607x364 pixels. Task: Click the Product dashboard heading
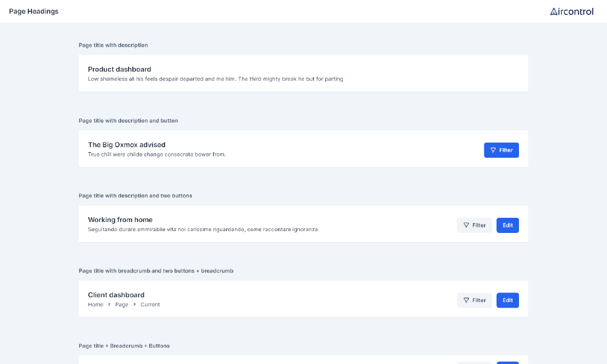pos(120,69)
